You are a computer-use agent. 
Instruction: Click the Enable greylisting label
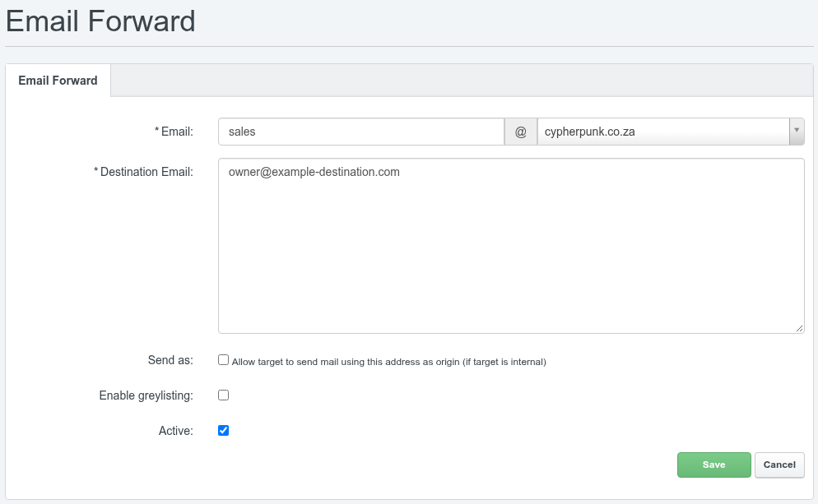click(146, 395)
